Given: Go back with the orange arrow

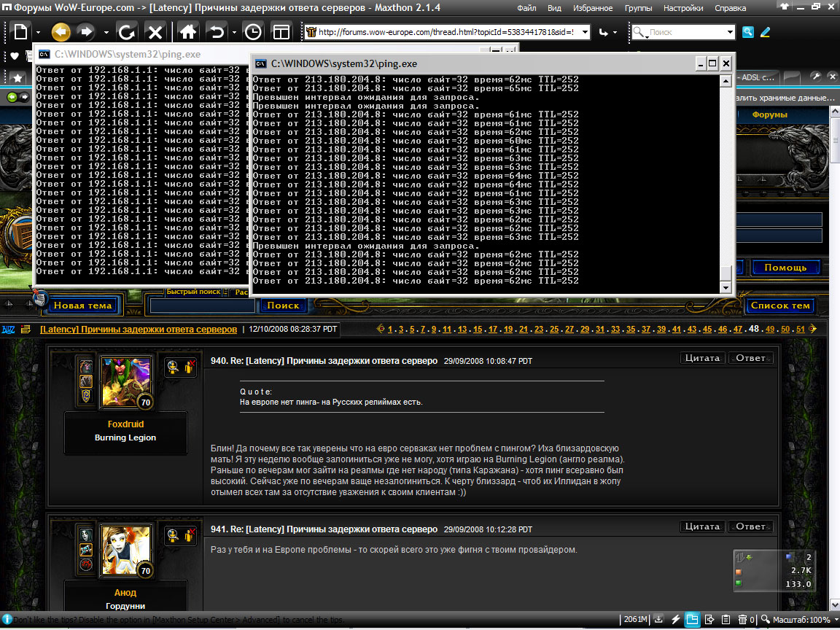Looking at the screenshot, I should pos(61,32).
